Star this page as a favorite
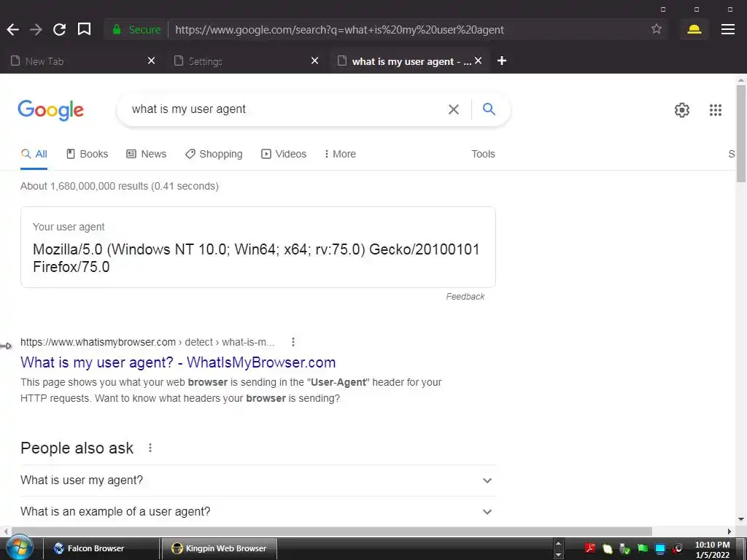Image resolution: width=747 pixels, height=560 pixels. tap(657, 29)
